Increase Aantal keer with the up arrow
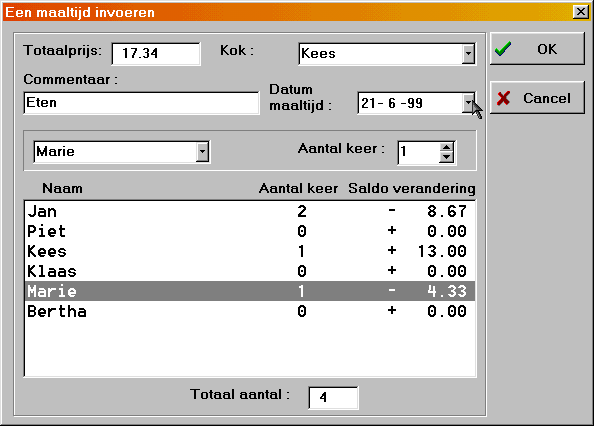Viewport: 594px width, 426px height. click(447, 148)
